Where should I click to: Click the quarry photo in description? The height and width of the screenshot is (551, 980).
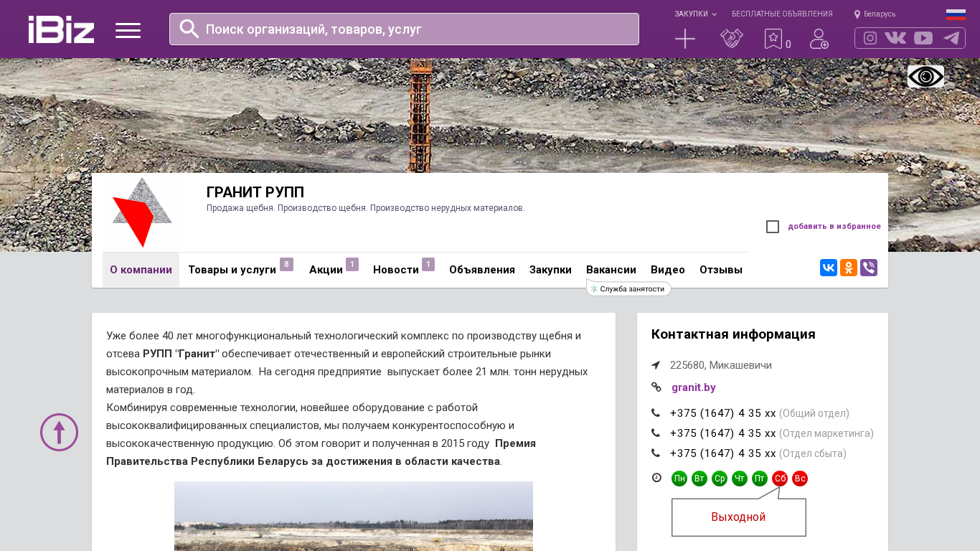354,516
